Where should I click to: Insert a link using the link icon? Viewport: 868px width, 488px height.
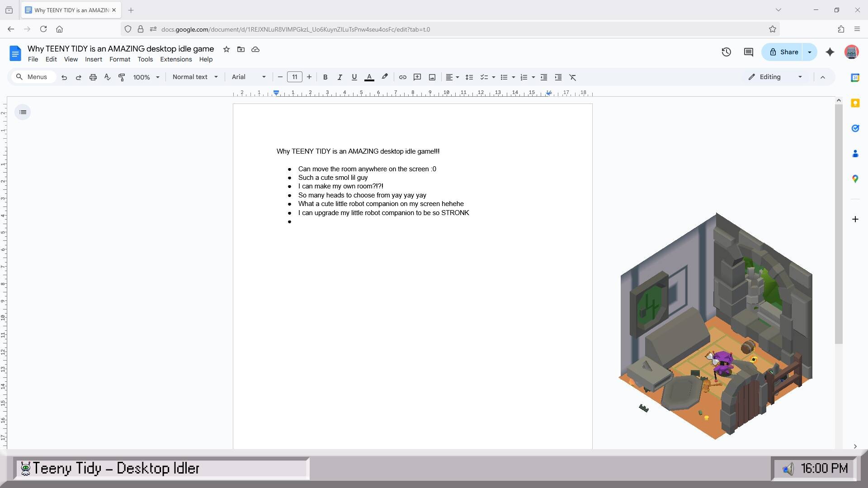pos(403,77)
